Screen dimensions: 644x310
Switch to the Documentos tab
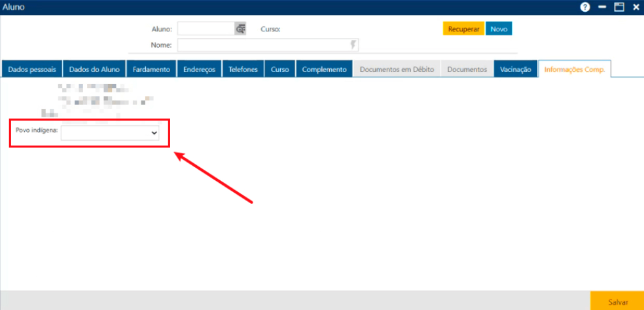coord(467,69)
